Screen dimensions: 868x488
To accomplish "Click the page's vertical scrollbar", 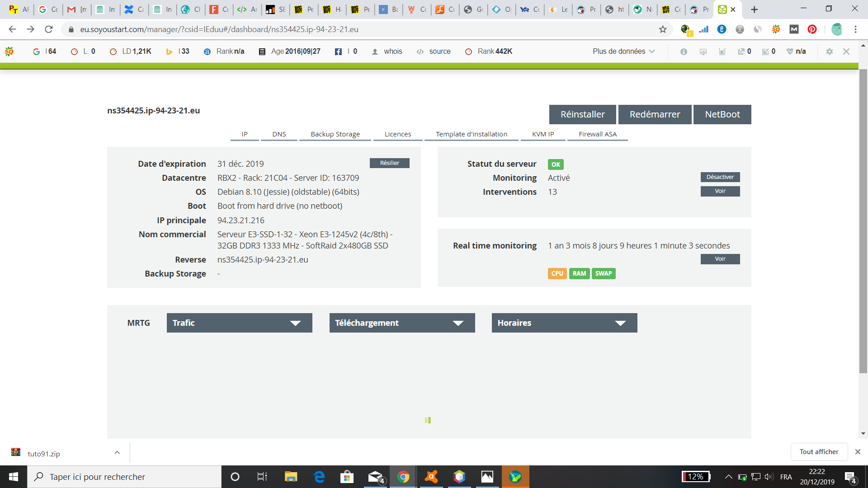I will [x=863, y=221].
